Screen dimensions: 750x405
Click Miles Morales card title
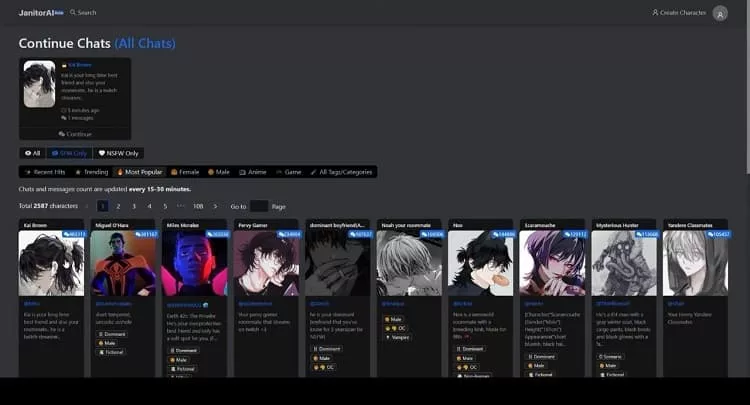pos(182,225)
